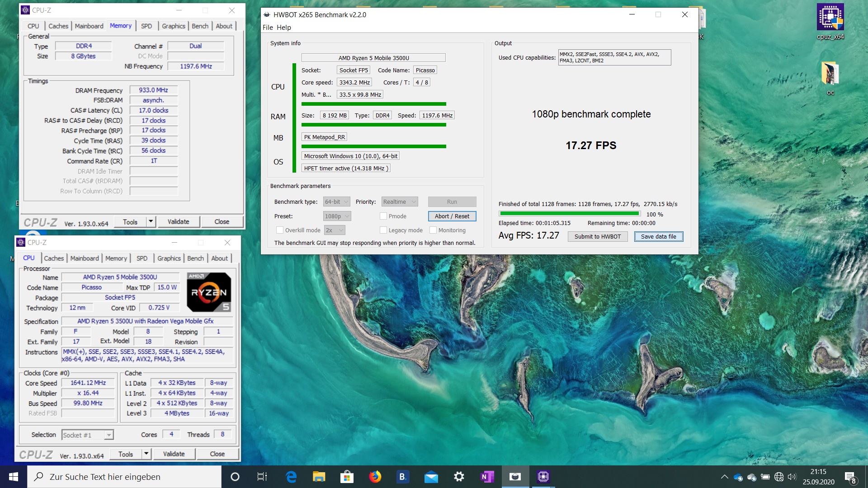The width and height of the screenshot is (868, 488).
Task: Open network globe tray icon
Action: pyautogui.click(x=778, y=477)
